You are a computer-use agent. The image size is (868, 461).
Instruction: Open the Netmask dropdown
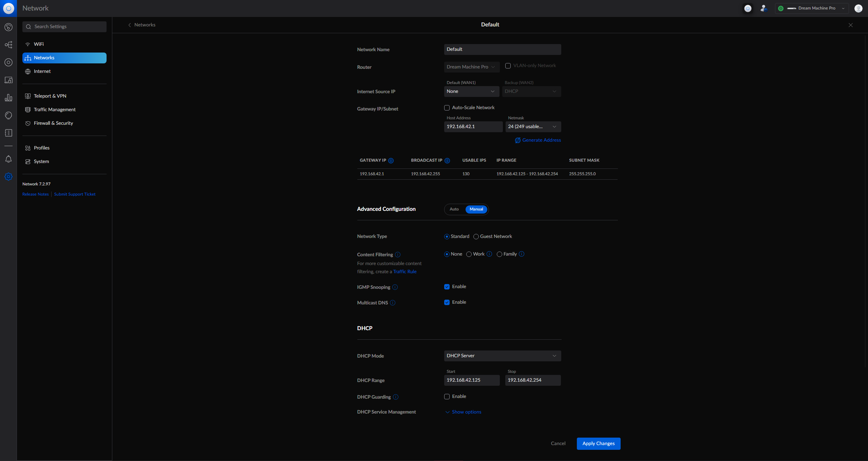tap(533, 127)
